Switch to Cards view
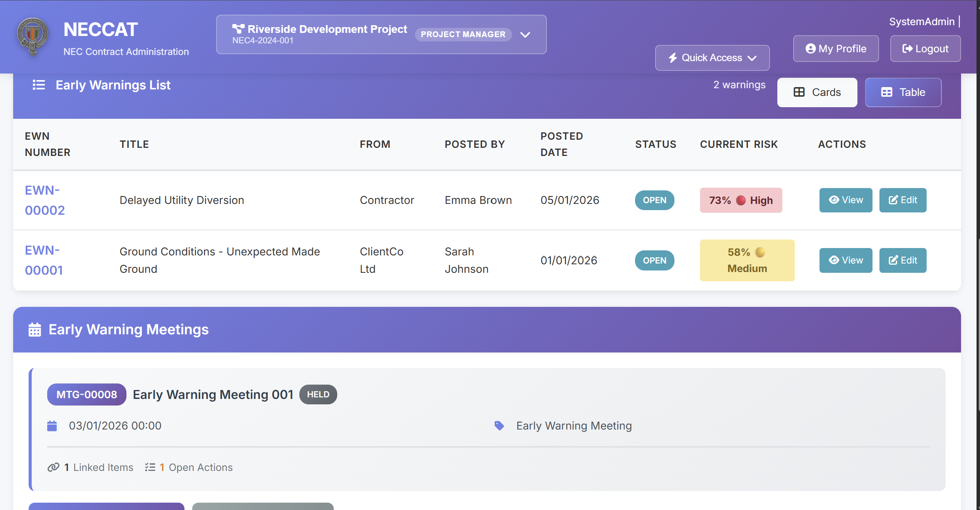 [x=817, y=92]
